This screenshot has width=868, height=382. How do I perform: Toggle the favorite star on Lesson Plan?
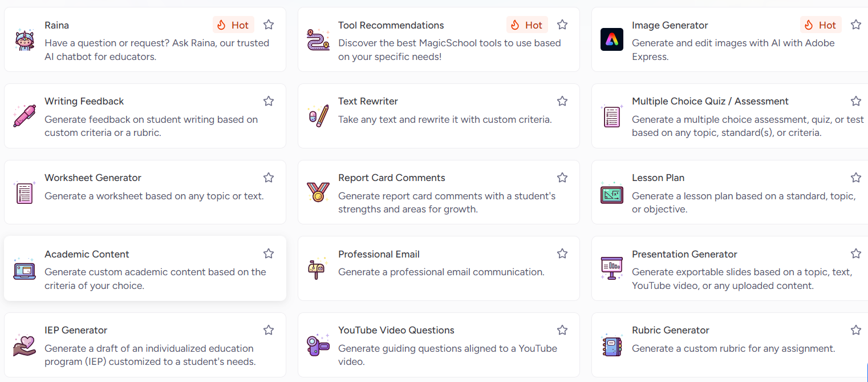click(x=855, y=177)
